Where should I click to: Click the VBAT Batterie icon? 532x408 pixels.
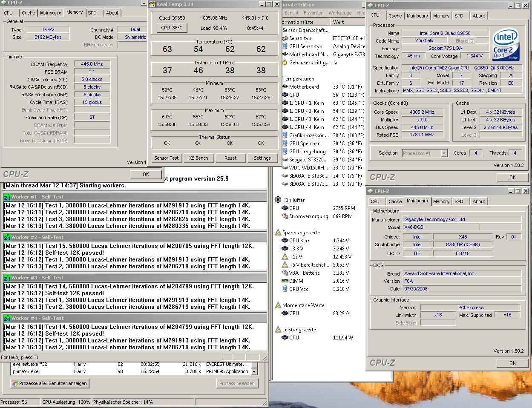click(285, 273)
